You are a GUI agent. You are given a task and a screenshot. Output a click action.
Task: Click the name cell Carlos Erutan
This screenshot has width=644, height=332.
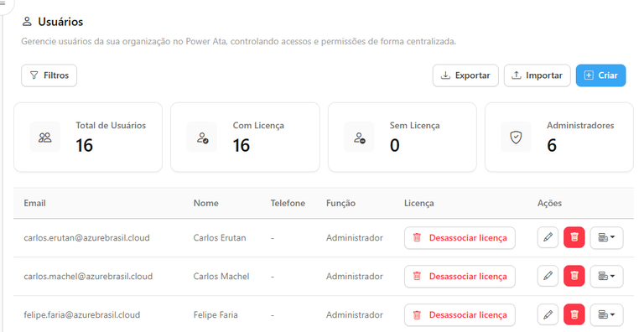[x=220, y=238]
